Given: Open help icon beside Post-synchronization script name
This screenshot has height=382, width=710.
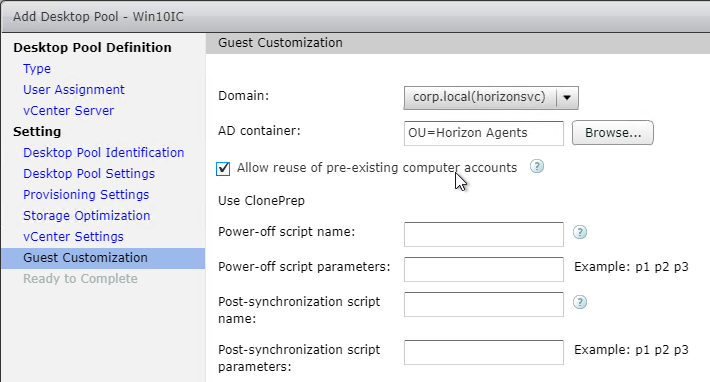Looking at the screenshot, I should tap(580, 302).
